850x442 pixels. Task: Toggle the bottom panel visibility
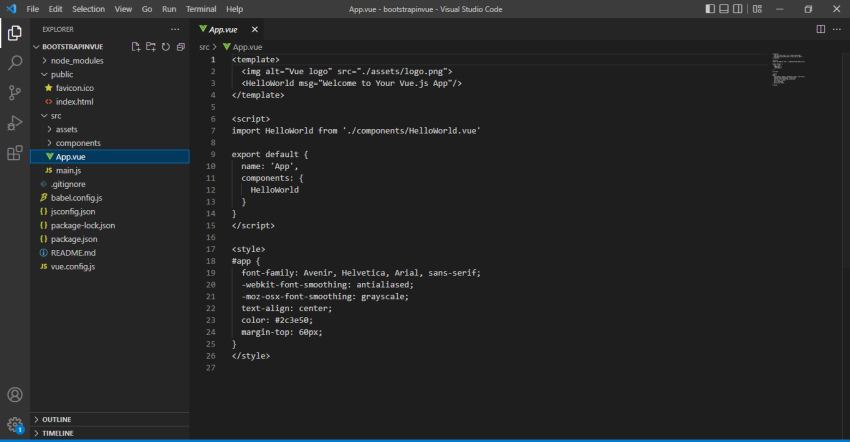pos(724,9)
